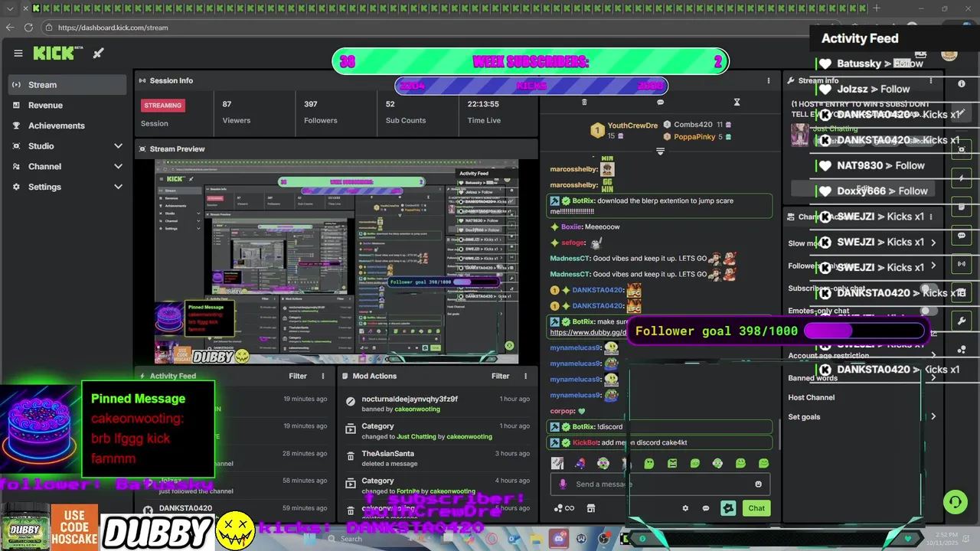Open the emoji picker in message box
The height and width of the screenshot is (551, 980).
click(x=759, y=484)
